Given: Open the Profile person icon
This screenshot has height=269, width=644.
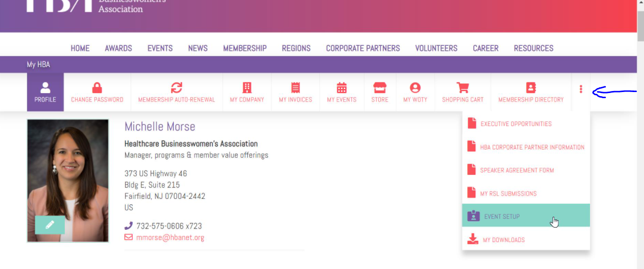Looking at the screenshot, I should [x=46, y=87].
